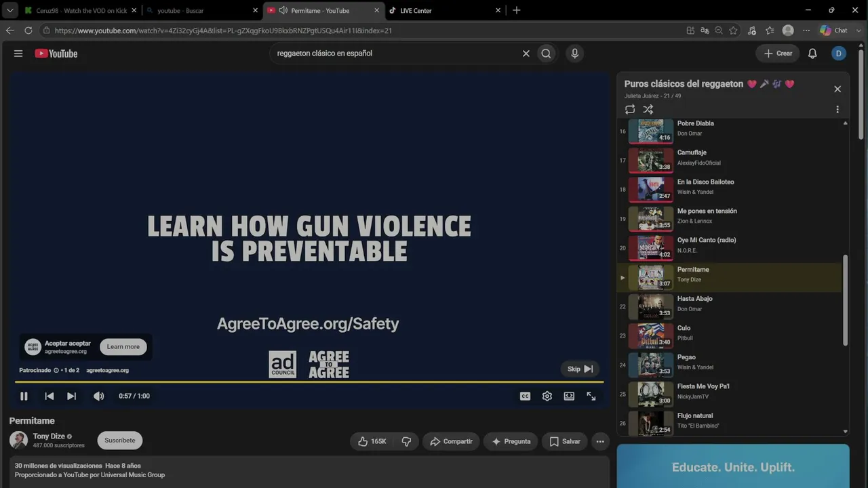This screenshot has width=868, height=488.
Task: Play Camuflaje from the playlist
Action: pos(730,160)
